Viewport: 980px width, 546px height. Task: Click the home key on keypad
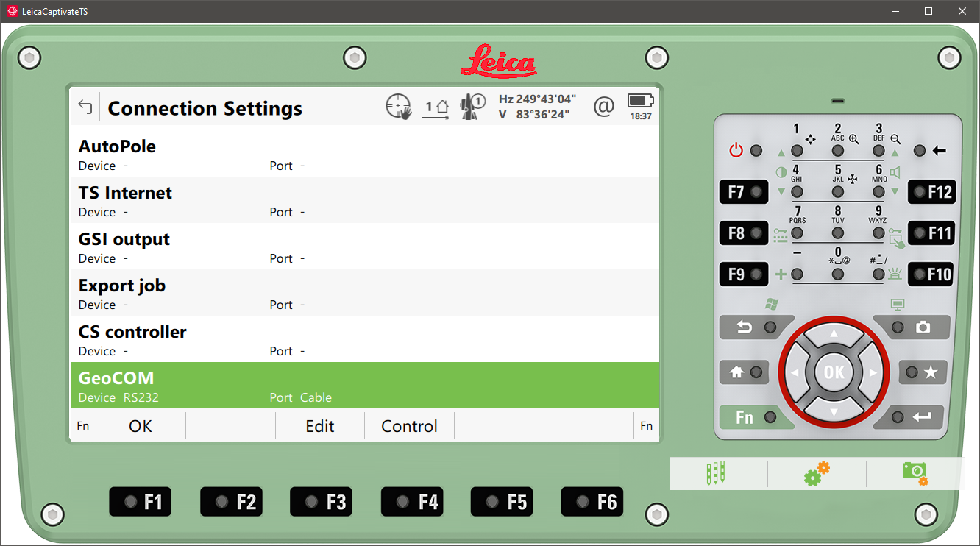coord(745,372)
